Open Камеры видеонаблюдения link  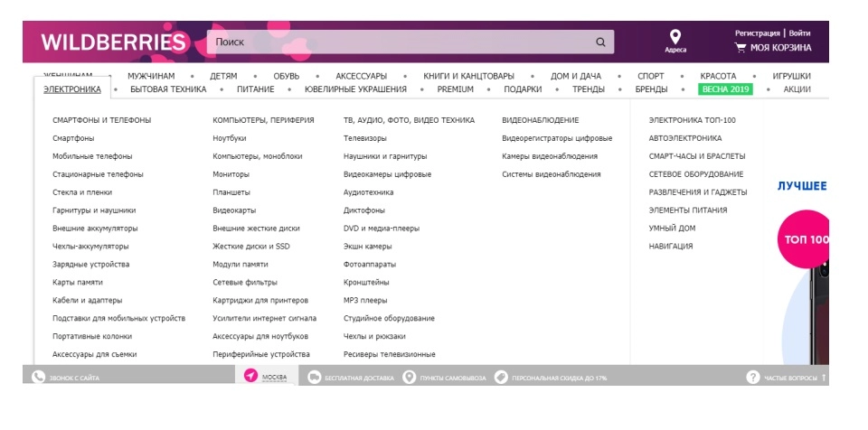[550, 156]
